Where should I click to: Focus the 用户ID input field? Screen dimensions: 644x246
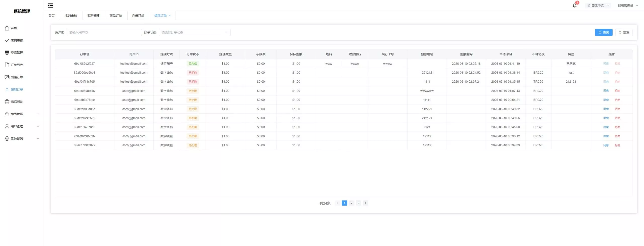tap(104, 32)
